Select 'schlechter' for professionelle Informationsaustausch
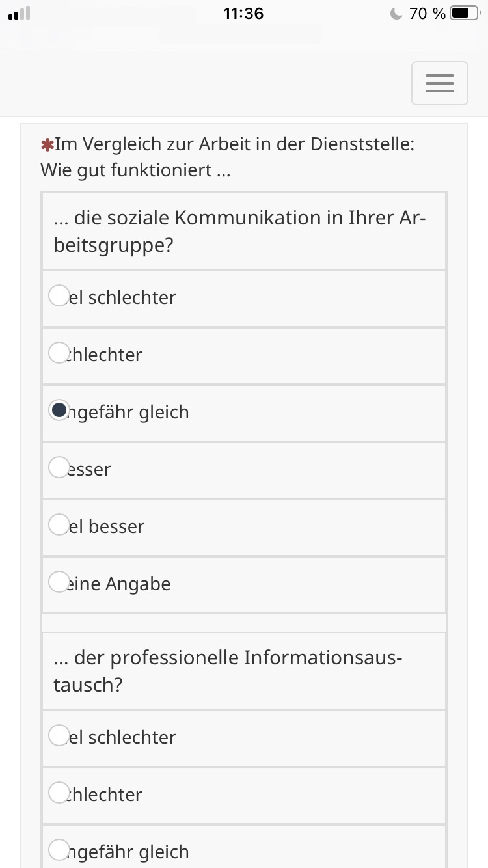This screenshot has height=868, width=488. pyautogui.click(x=59, y=793)
